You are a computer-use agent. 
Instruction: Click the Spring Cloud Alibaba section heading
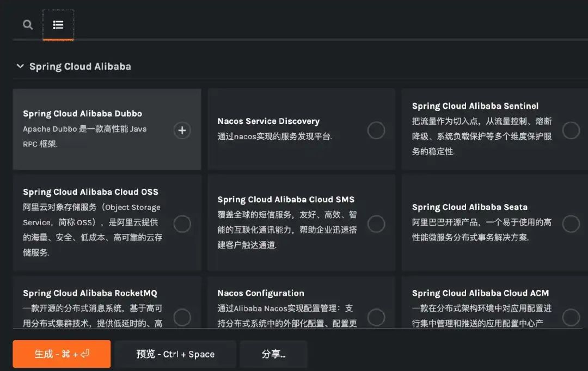pyautogui.click(x=80, y=66)
